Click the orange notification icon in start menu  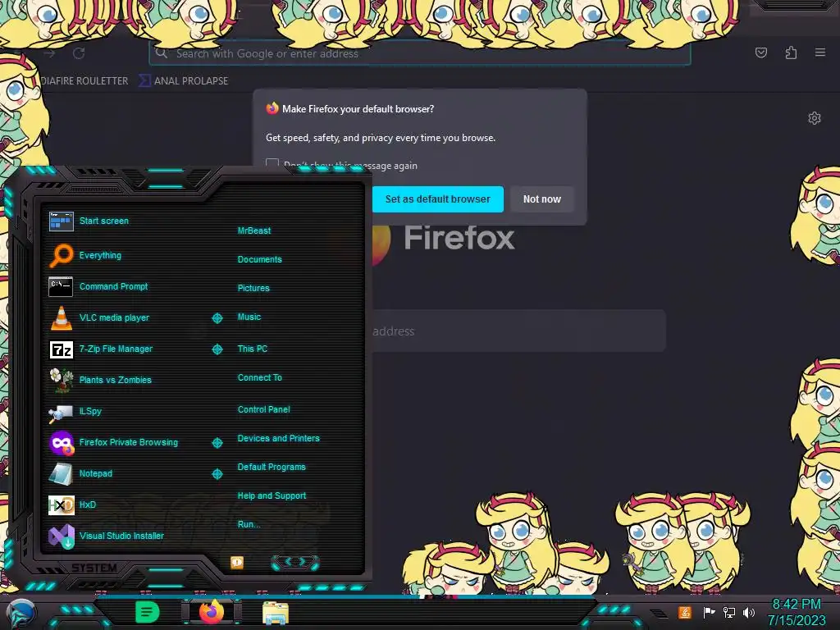coord(237,563)
